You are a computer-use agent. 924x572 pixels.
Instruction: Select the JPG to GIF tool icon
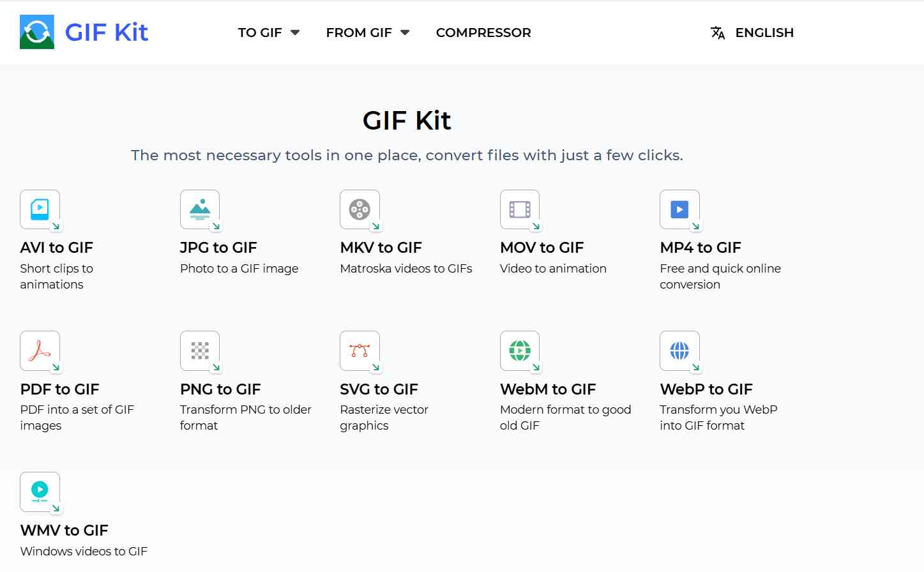[200, 210]
